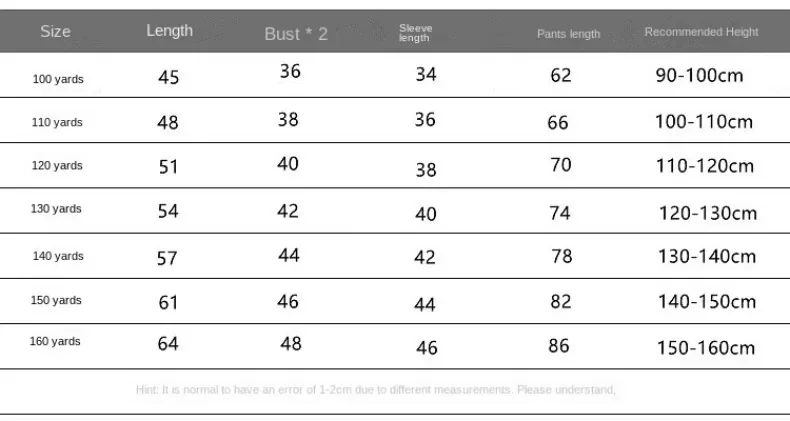Select length value 45 in first row
790x421 pixels.
tap(168, 77)
